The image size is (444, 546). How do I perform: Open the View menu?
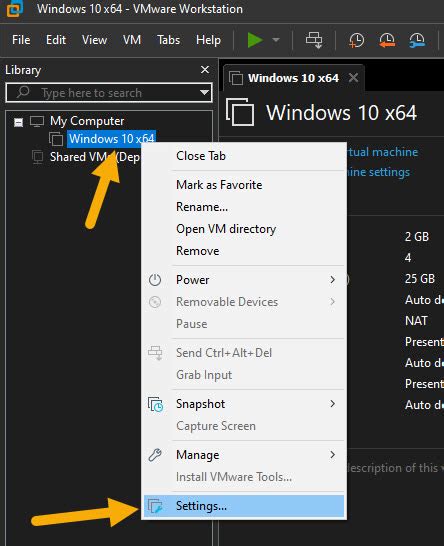click(94, 40)
